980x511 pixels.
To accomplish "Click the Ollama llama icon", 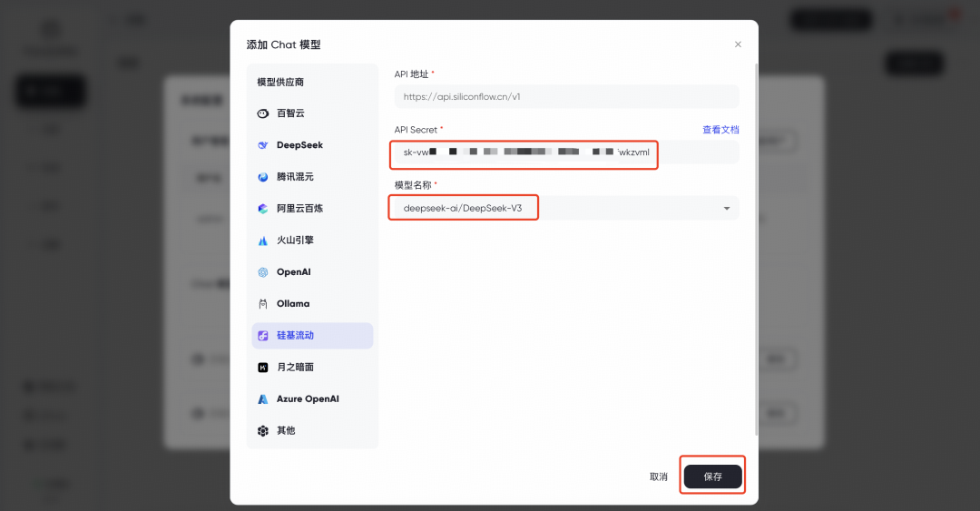I will click(x=263, y=304).
